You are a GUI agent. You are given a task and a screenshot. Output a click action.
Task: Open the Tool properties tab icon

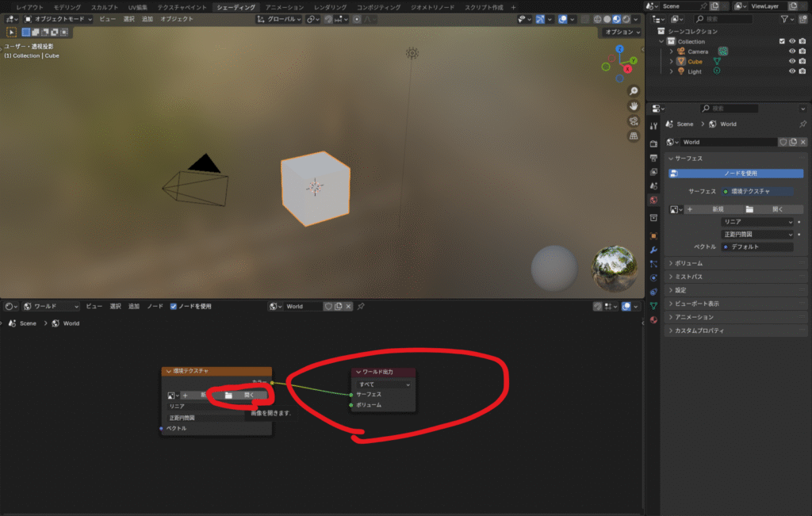(653, 126)
